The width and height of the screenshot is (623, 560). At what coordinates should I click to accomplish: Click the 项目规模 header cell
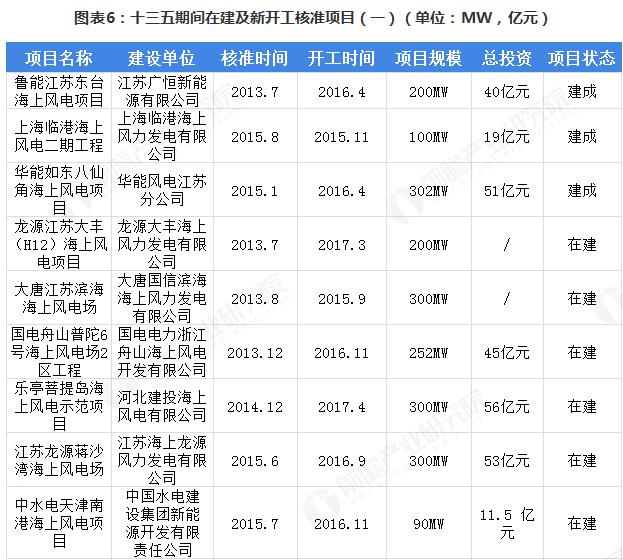pyautogui.click(x=428, y=57)
